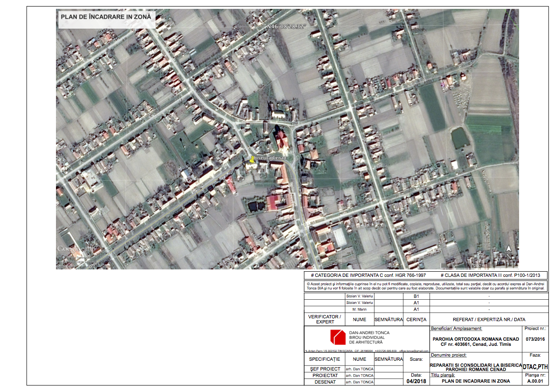
Task: Click the 'Beneficiar/ Amplasament:' underlined heading
Action: click(453, 329)
